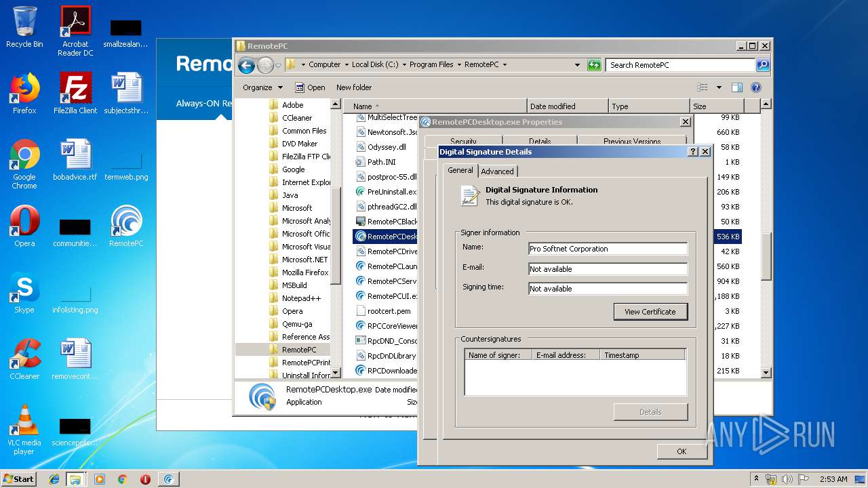
Task: Select the General tab in signature details
Action: [460, 170]
